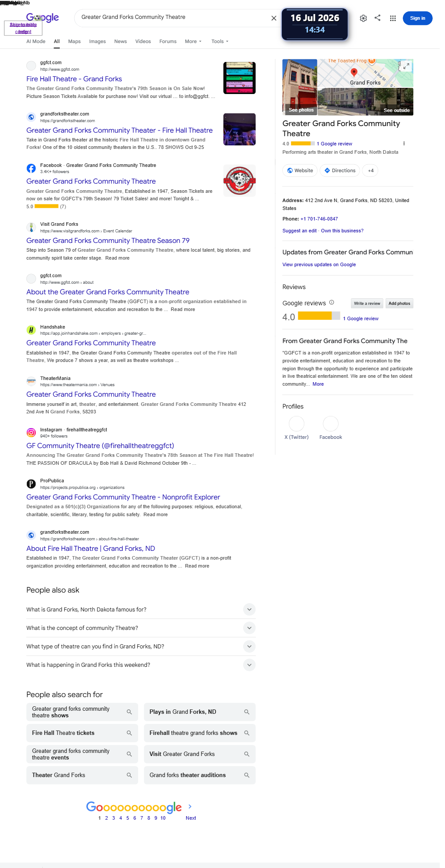This screenshot has width=445, height=868.
Task: Open the Tools dropdown
Action: [x=220, y=41]
